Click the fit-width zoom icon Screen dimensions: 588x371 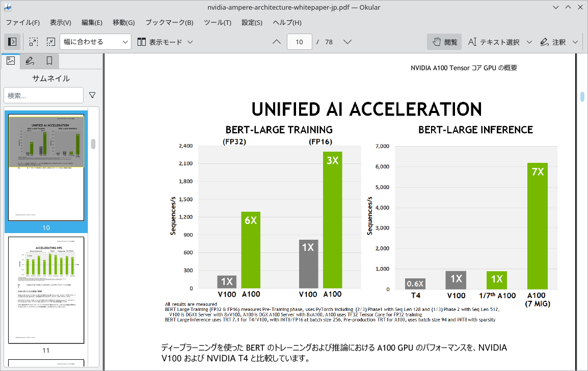50,42
